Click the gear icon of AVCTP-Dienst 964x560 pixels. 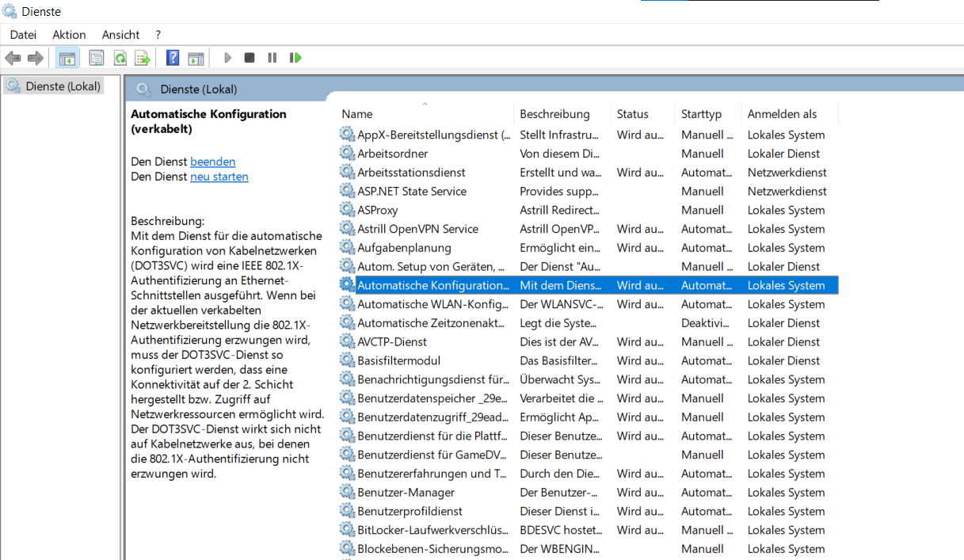point(347,341)
